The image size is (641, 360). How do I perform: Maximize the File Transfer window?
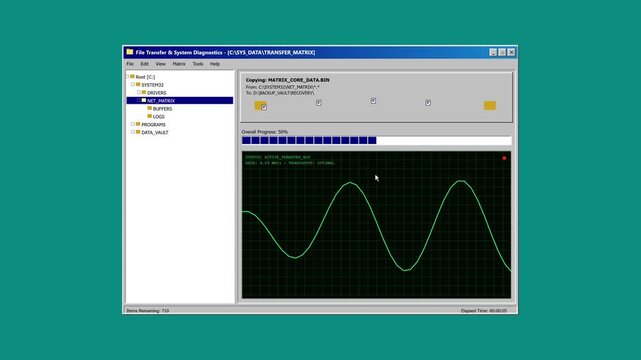coord(502,52)
